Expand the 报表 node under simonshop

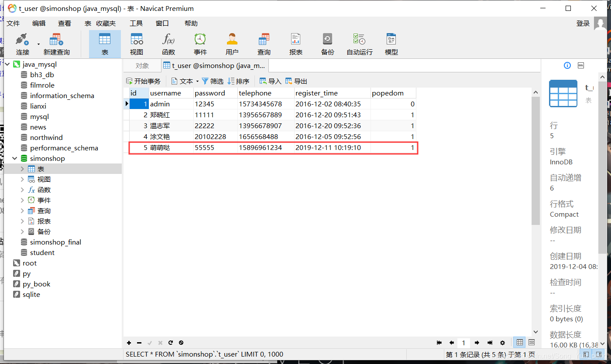coord(23,221)
